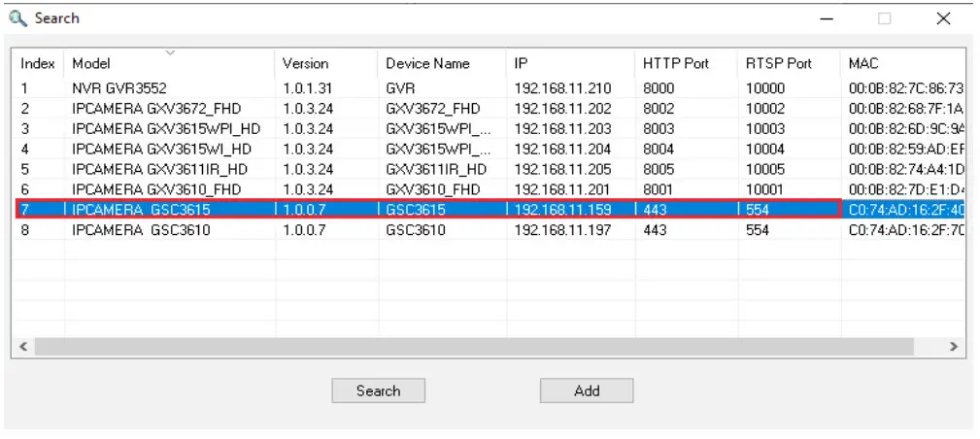Click RTSP port cell 10004
Viewport: 980px width, 439px height.
pos(765,149)
